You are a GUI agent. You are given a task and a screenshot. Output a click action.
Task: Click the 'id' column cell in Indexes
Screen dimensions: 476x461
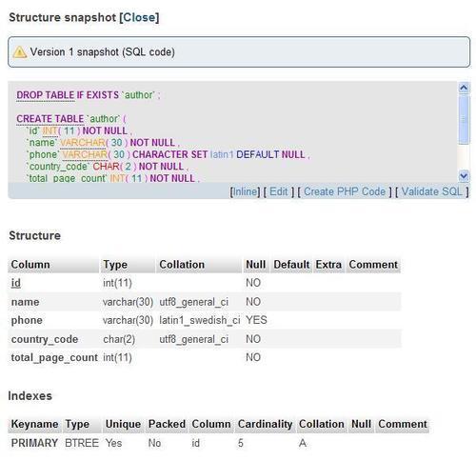point(196,443)
